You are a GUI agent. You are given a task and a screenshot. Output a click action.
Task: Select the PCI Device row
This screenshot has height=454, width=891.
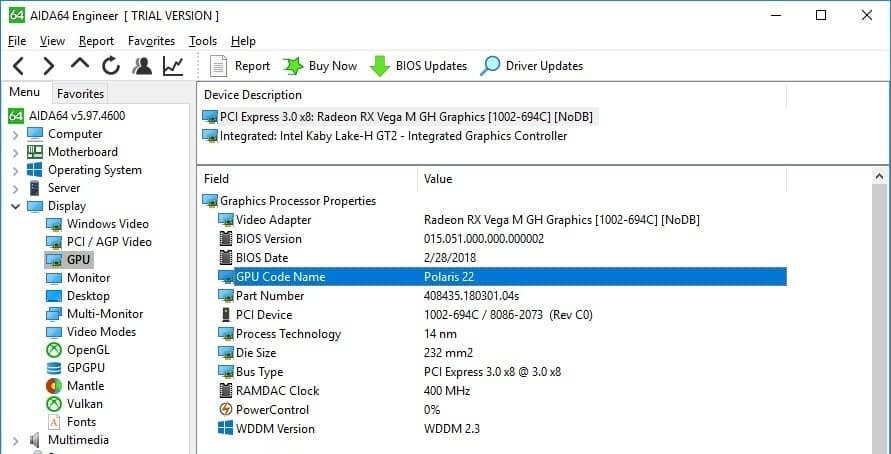493,315
